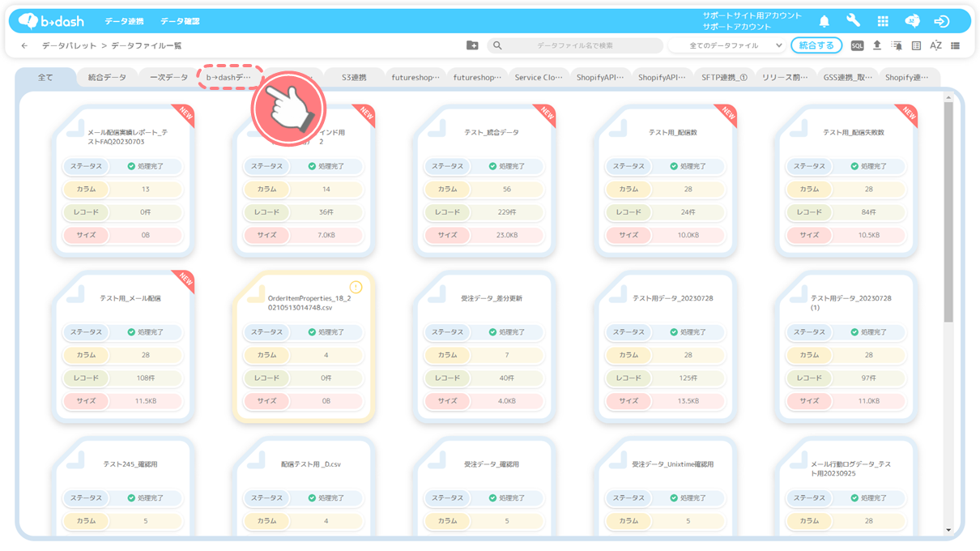Go back with the left arrow icon
The width and height of the screenshot is (980, 551).
click(x=24, y=46)
